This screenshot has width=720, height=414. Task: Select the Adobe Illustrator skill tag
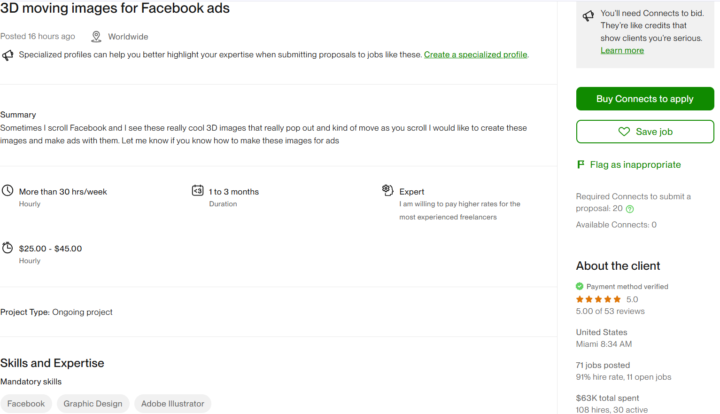(173, 404)
